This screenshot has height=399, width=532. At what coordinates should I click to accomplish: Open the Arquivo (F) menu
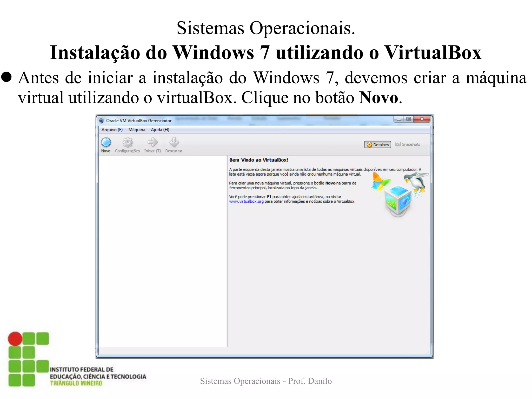click(112, 130)
